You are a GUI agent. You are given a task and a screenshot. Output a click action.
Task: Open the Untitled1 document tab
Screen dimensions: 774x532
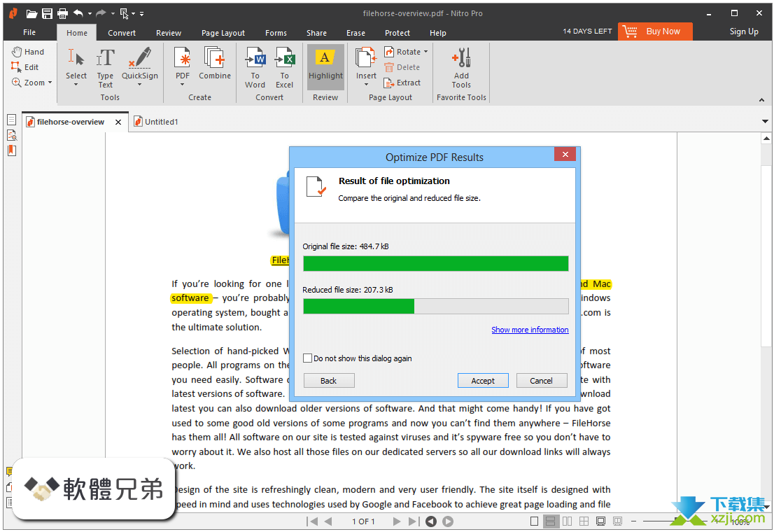(x=156, y=122)
